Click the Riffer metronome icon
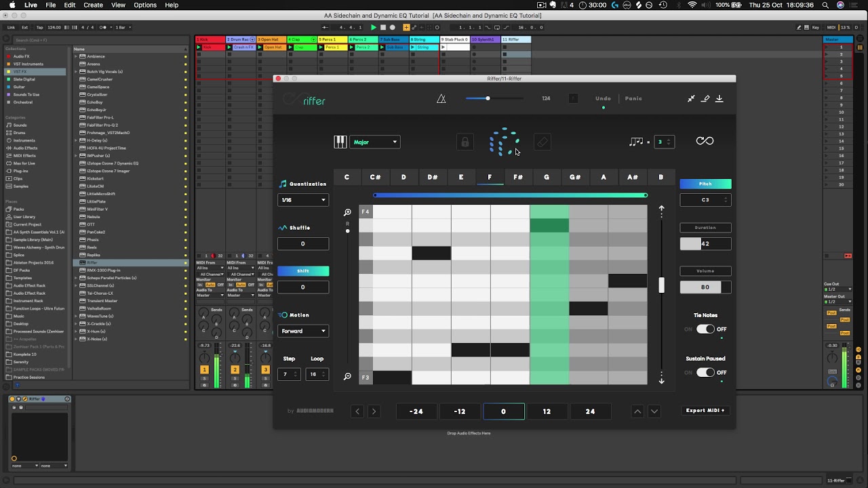Screen dimensions: 868x488 click(441, 99)
